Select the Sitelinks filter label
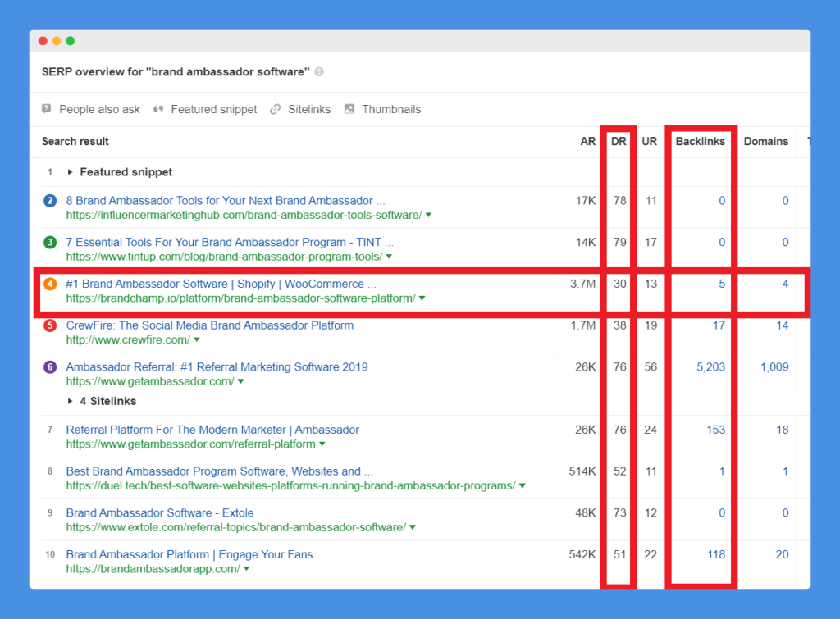Viewport: 840px width, 619px height. (309, 109)
